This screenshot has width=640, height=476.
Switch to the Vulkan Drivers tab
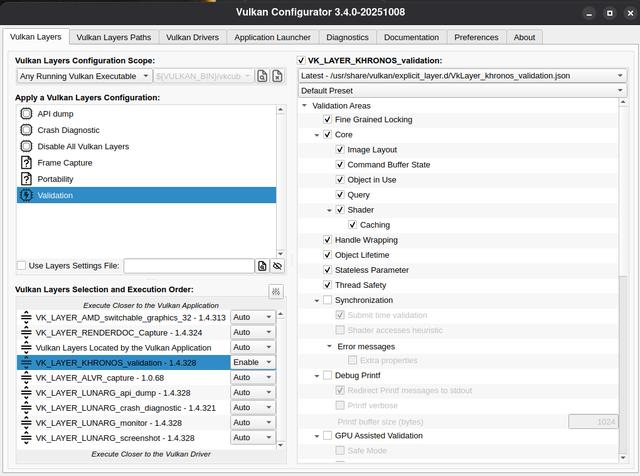(192, 37)
